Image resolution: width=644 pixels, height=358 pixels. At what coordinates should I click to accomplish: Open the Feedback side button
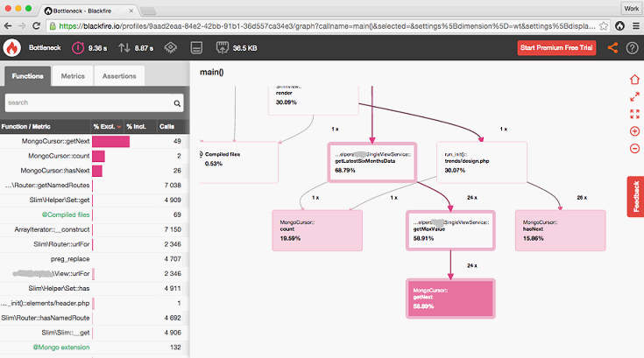pos(634,195)
